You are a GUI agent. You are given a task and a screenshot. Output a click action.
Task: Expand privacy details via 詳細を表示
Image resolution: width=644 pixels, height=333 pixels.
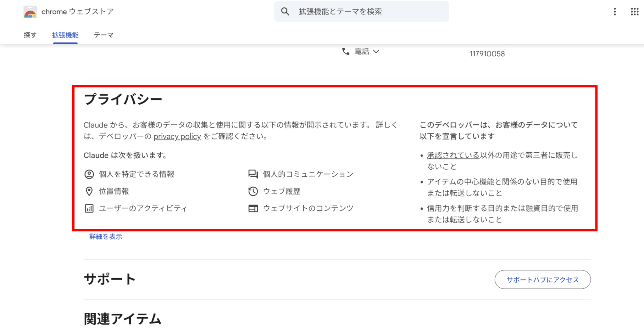(106, 237)
